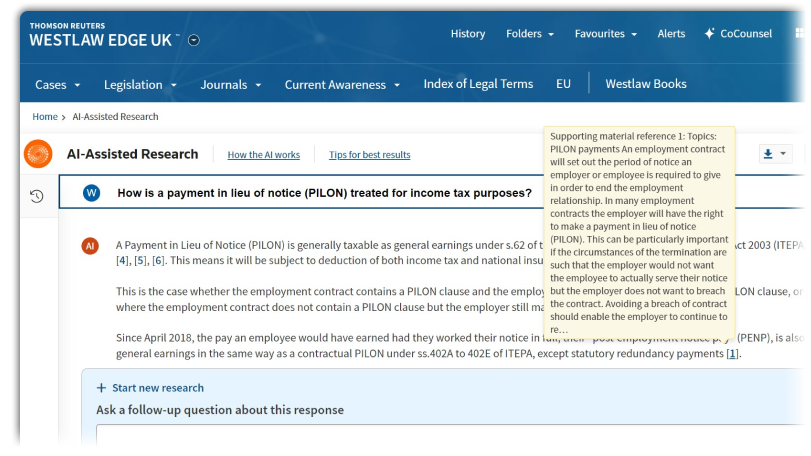Open the Folders dropdown
The height and width of the screenshot is (456, 811).
[530, 34]
